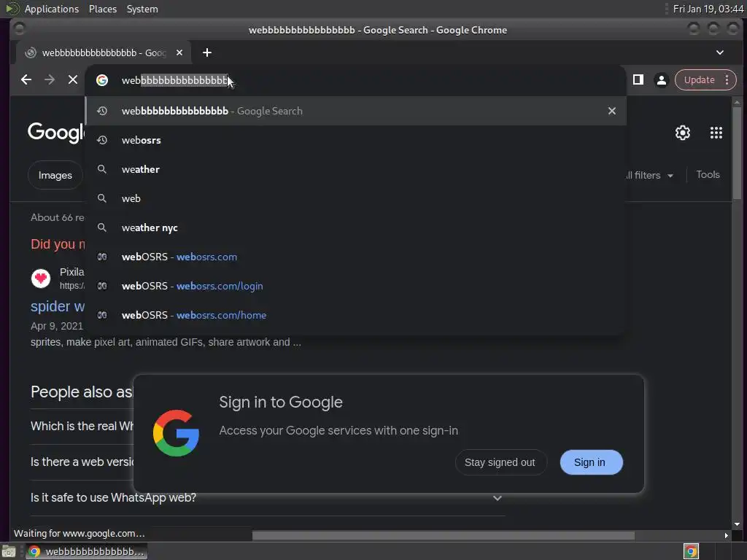
Task: Open a new tab with the plus button
Action: (x=206, y=52)
